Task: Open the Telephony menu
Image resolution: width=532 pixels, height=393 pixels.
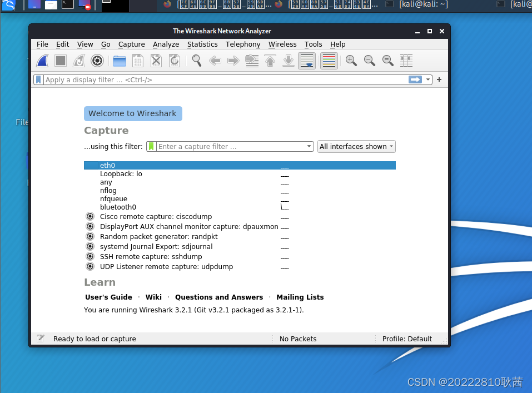Action: click(x=243, y=44)
